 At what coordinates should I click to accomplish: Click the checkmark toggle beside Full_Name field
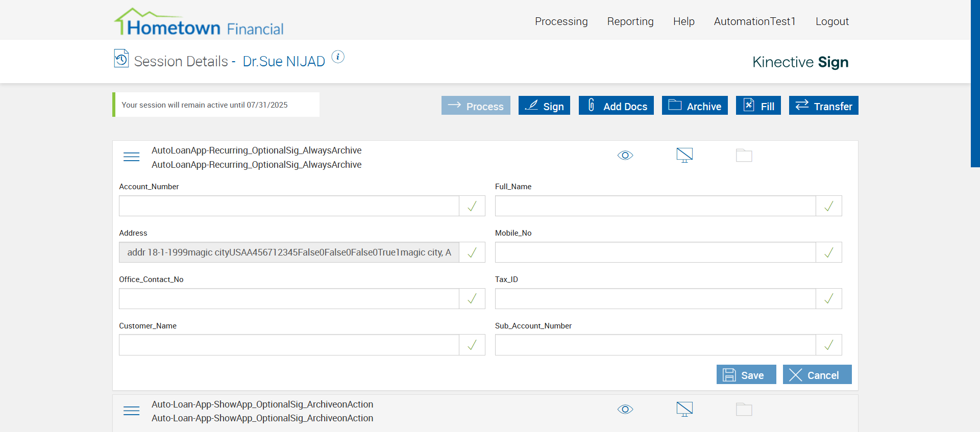(829, 206)
